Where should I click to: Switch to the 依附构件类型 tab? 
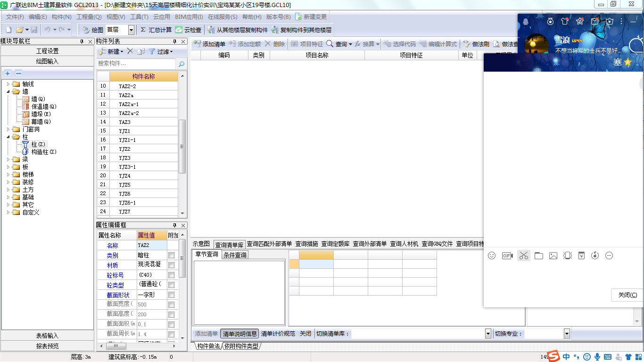click(241, 346)
